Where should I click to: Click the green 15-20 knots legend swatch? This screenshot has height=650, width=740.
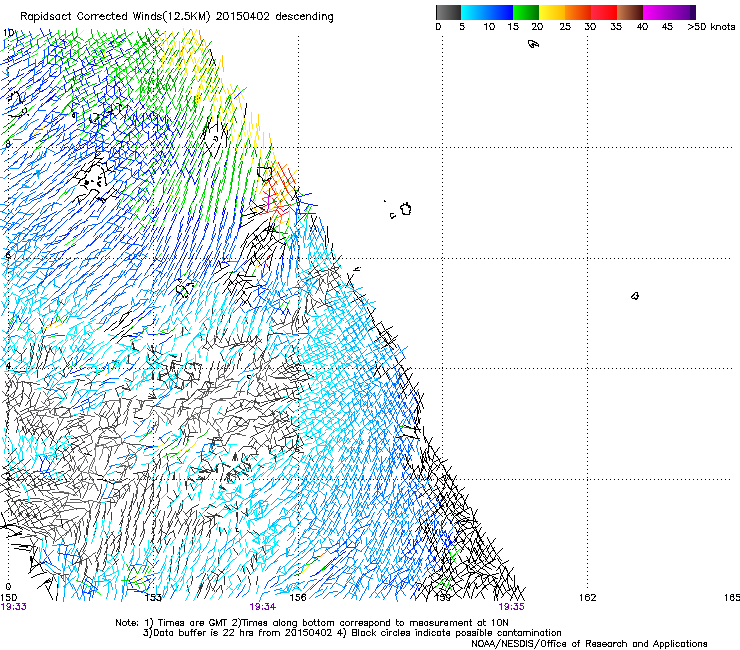[526, 12]
